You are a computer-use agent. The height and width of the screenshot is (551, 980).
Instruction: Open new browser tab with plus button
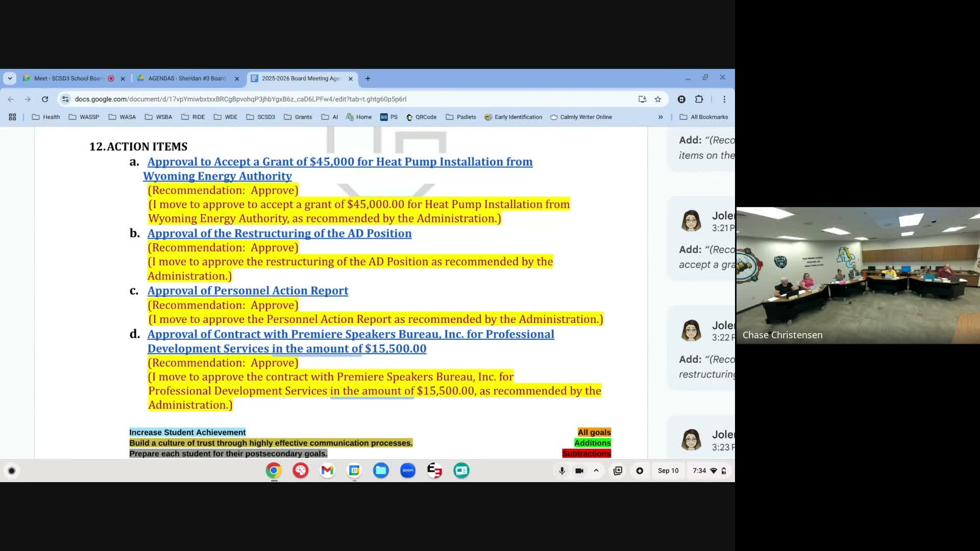tap(367, 78)
